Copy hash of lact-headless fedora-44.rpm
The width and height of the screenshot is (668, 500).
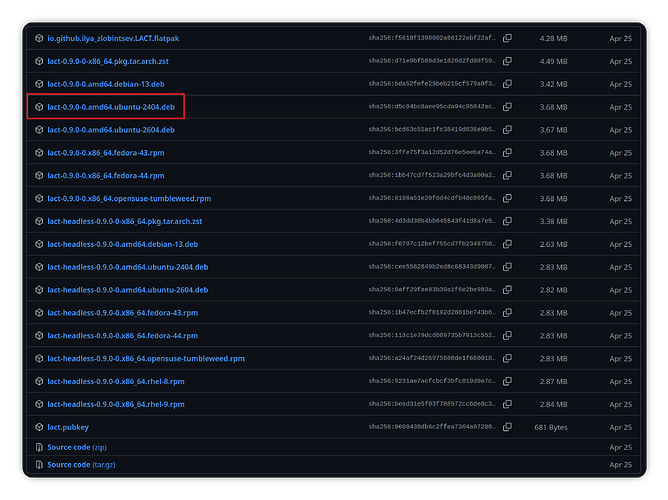pos(507,336)
